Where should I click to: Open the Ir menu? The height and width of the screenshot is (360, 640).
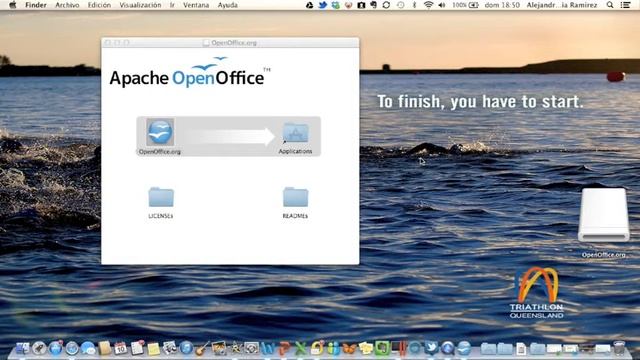click(172, 5)
